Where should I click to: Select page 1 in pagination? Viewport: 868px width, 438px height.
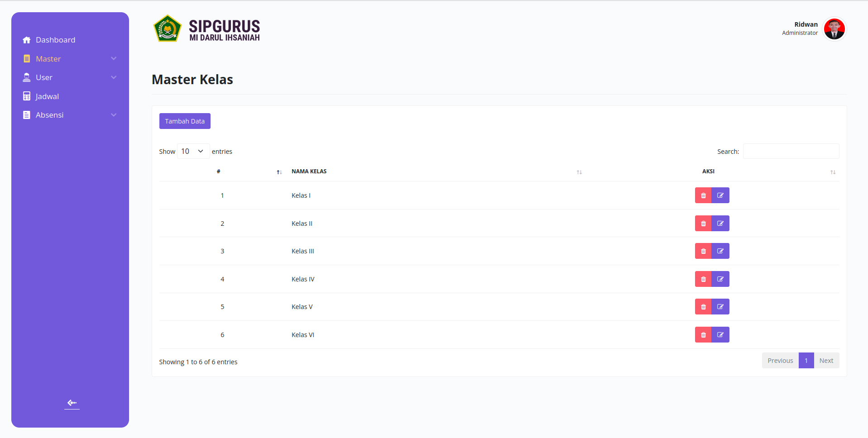tap(806, 361)
